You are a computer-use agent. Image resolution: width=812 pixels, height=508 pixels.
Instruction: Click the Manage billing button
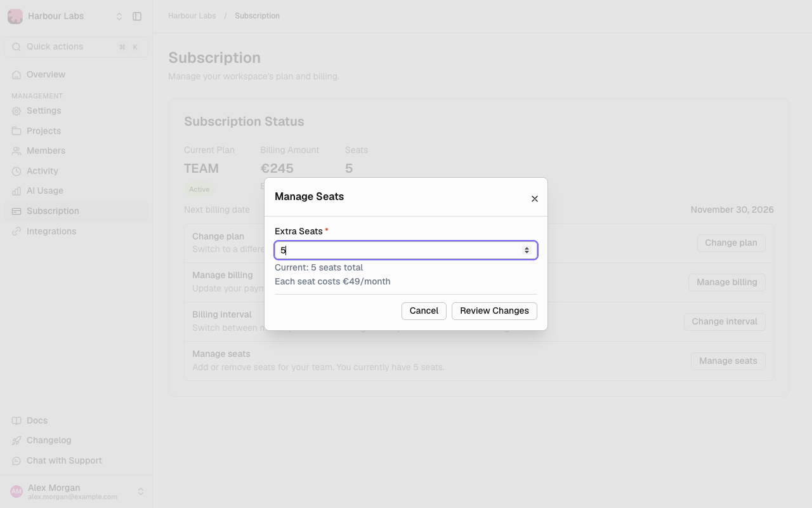tap(727, 283)
